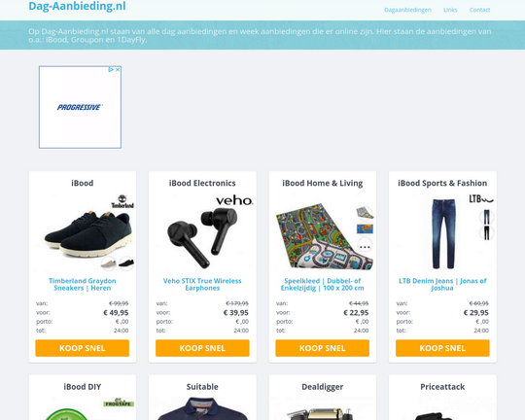This screenshot has width=525, height=420.
Task: Click the LTB brand logo
Action: [x=481, y=199]
